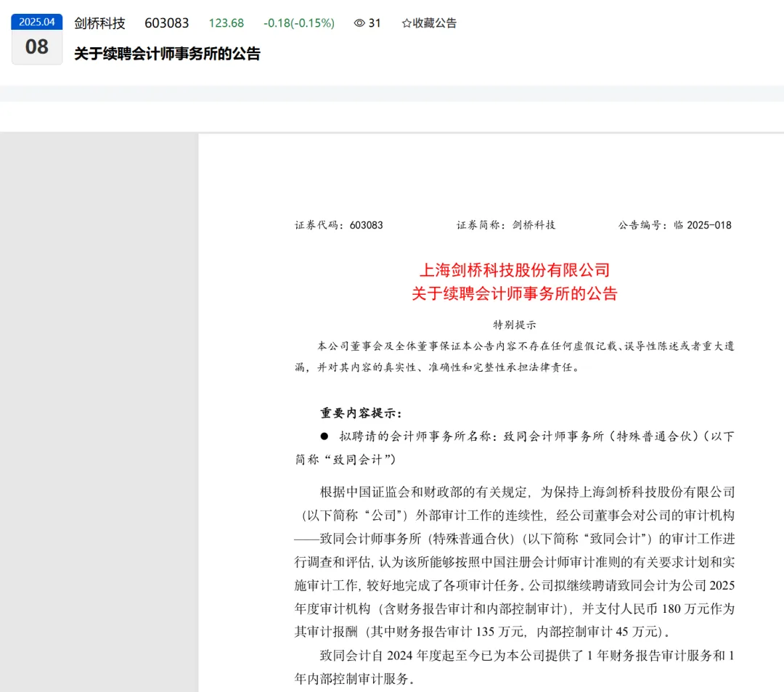Click the paragraph line beginning 本公司董事会及全体董事
The height and width of the screenshot is (692, 784).
[526, 346]
